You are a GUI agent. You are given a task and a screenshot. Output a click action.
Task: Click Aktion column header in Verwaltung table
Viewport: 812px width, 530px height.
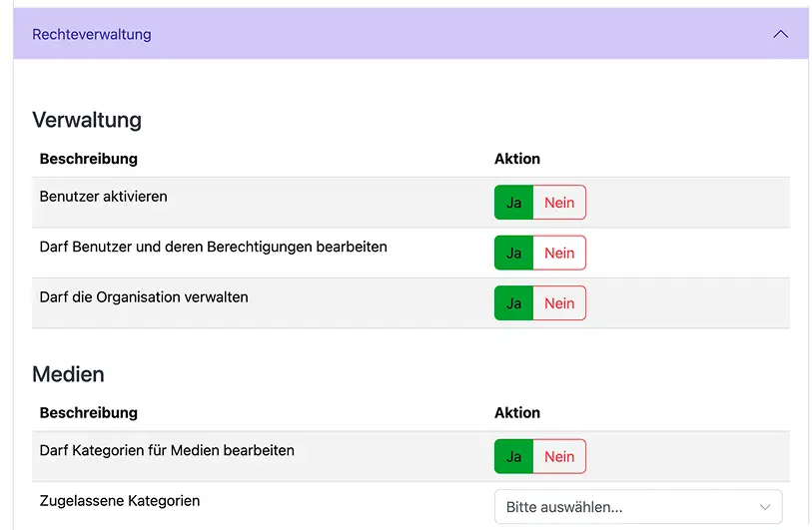(517, 159)
